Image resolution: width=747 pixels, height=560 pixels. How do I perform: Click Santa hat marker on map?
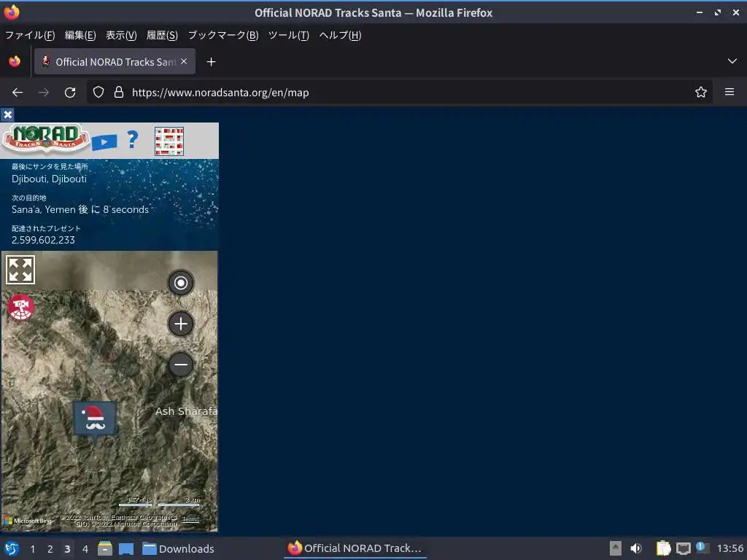[94, 419]
